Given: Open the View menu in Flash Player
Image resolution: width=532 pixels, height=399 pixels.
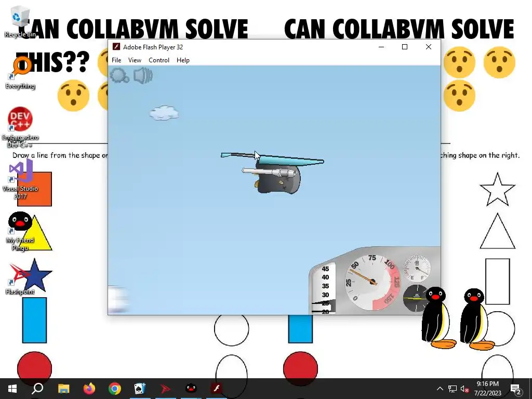Looking at the screenshot, I should (x=135, y=60).
